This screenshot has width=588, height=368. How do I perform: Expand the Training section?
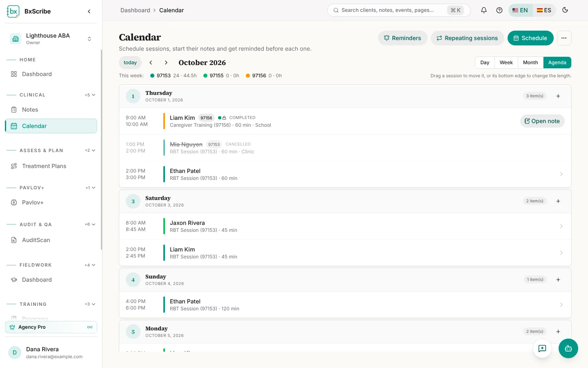click(x=90, y=304)
